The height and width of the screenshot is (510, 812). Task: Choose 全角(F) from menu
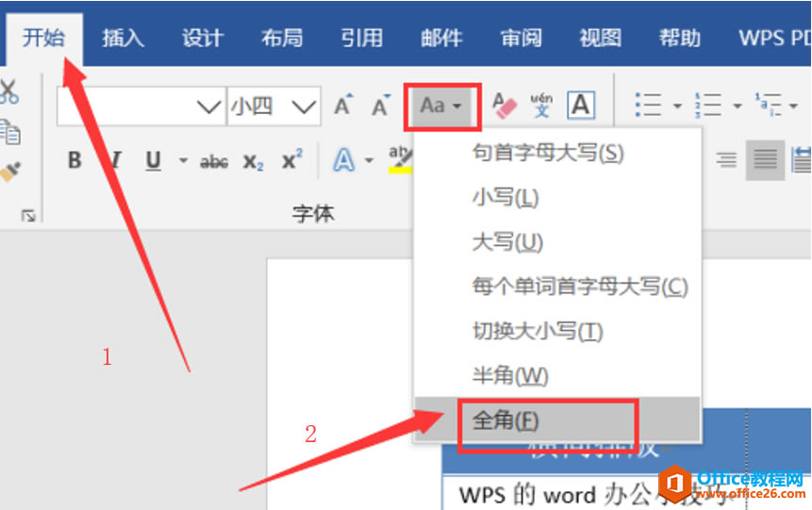[557, 420]
